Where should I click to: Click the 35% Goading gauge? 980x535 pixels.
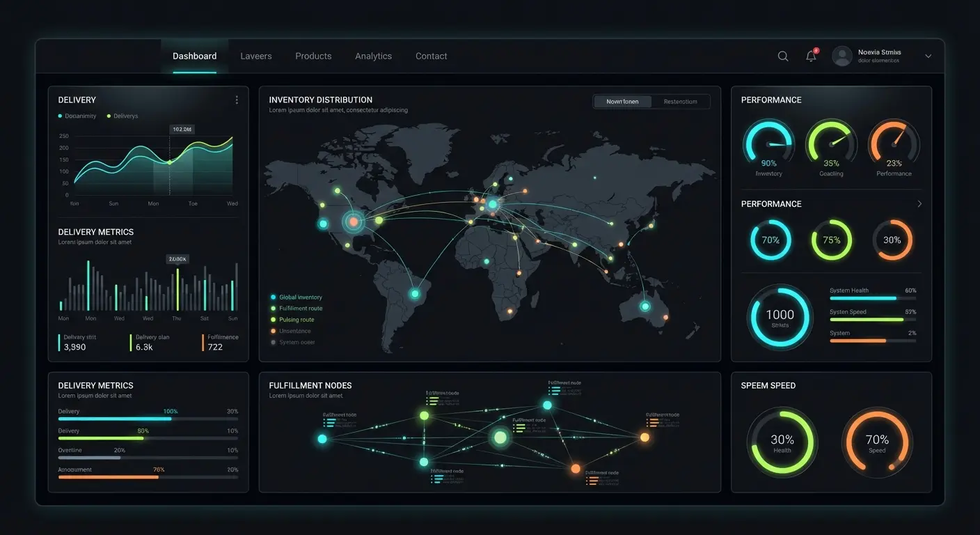click(831, 144)
